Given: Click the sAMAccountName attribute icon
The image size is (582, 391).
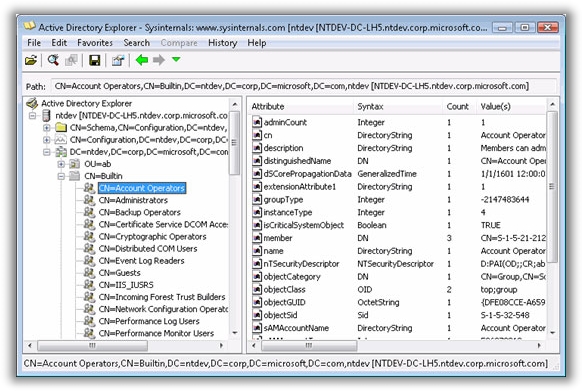Looking at the screenshot, I should [x=257, y=328].
